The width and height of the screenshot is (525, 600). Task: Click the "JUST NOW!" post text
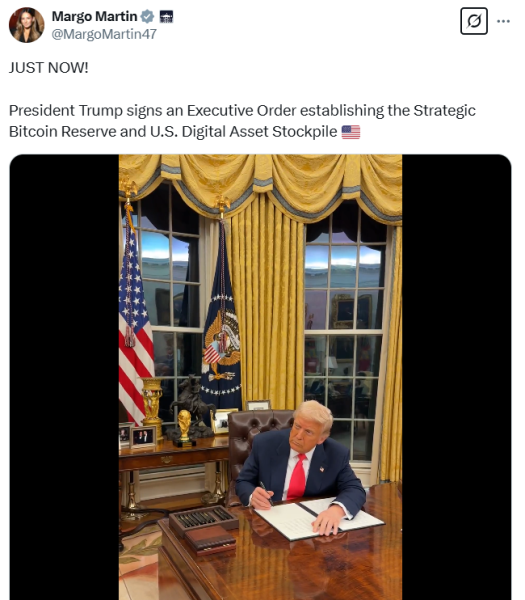pyautogui.click(x=49, y=68)
